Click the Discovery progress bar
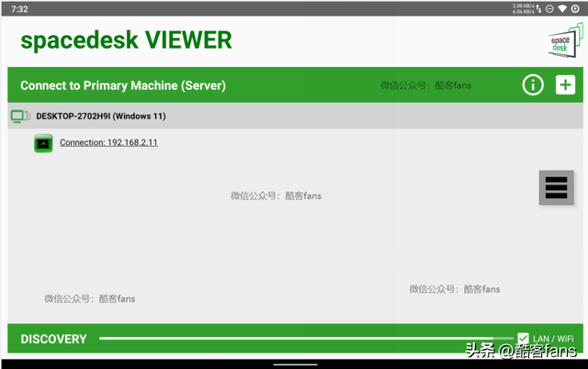Viewport: 588px width, 369px height. coord(306,339)
